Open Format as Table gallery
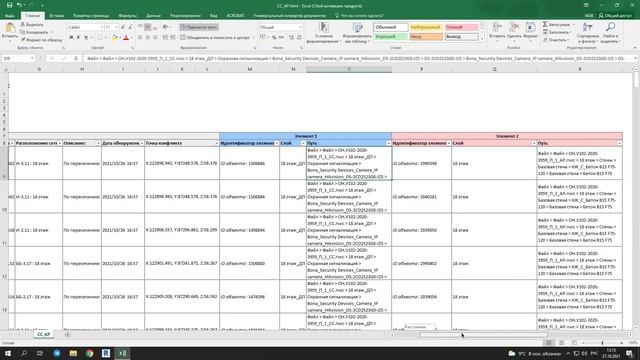This screenshot has height=360, width=640. [358, 33]
